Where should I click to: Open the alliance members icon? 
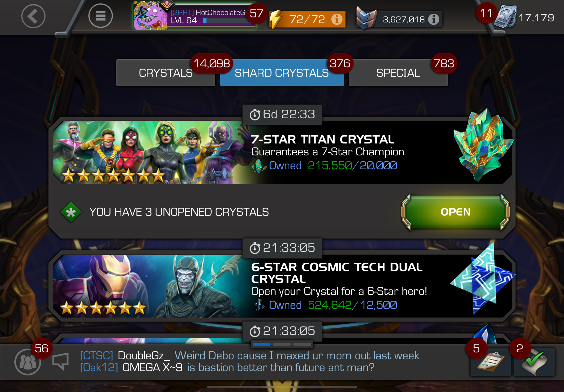tap(27, 362)
